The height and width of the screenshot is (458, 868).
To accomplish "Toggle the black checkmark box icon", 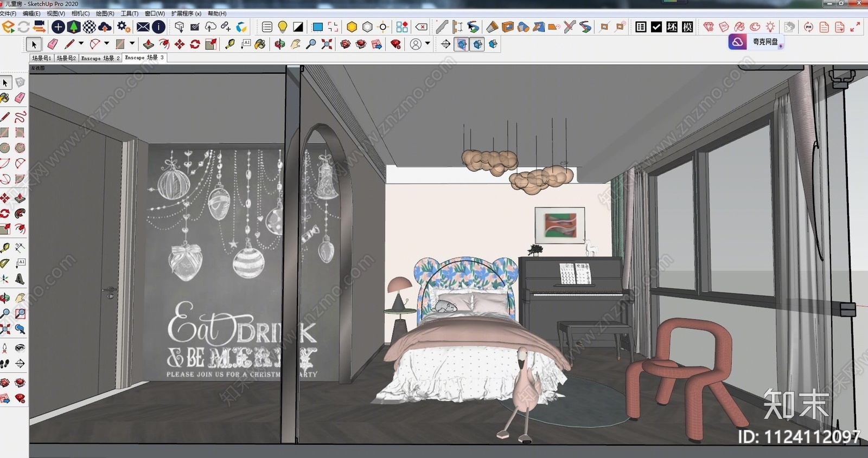I will click(x=656, y=27).
